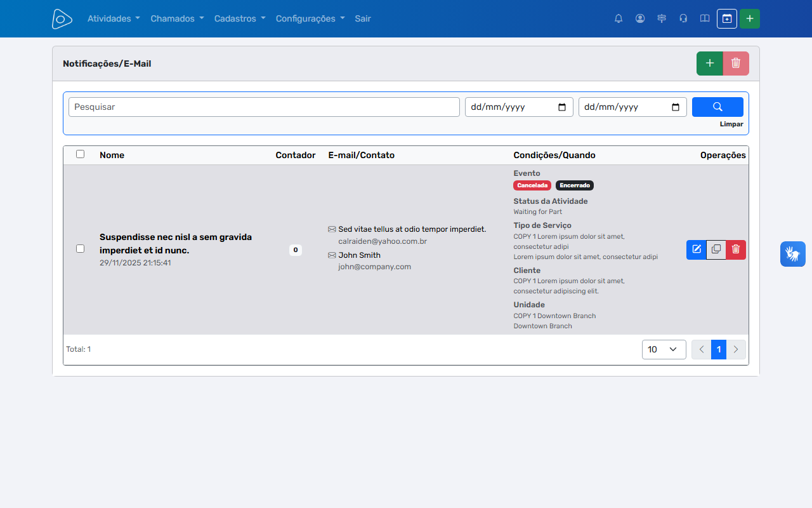Image resolution: width=812 pixels, height=508 pixels.
Task: Click the E-mail/Contato column header
Action: tap(361, 155)
